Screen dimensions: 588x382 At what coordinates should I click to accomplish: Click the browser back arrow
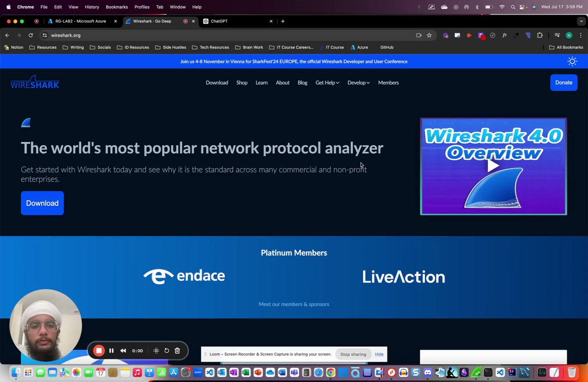[7, 35]
